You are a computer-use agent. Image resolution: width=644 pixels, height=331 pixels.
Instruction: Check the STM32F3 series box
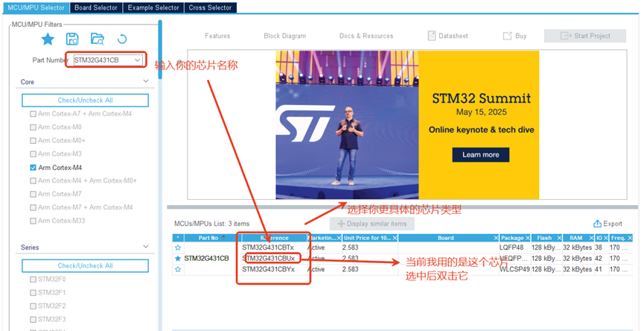click(33, 320)
